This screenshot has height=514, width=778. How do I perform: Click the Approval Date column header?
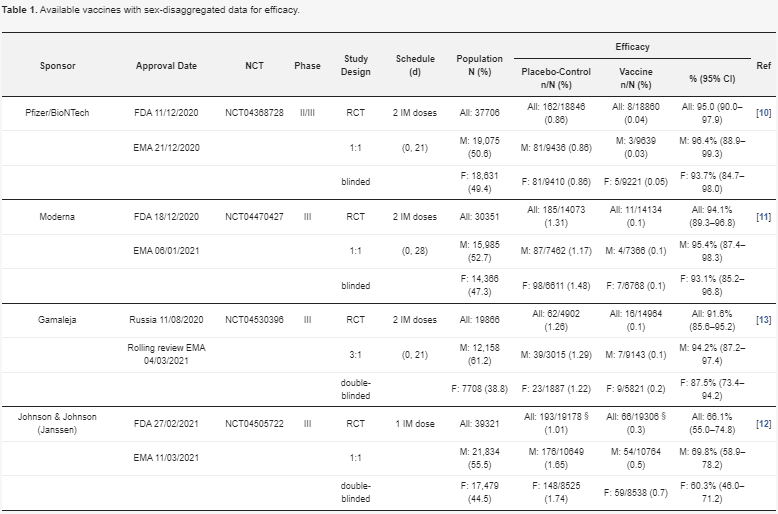click(166, 65)
